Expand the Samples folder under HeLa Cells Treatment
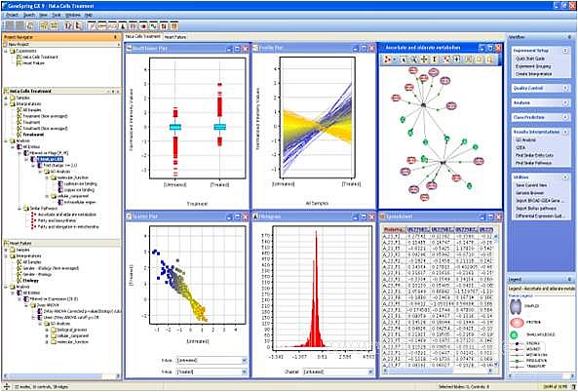578x392 pixels. (x=6, y=98)
